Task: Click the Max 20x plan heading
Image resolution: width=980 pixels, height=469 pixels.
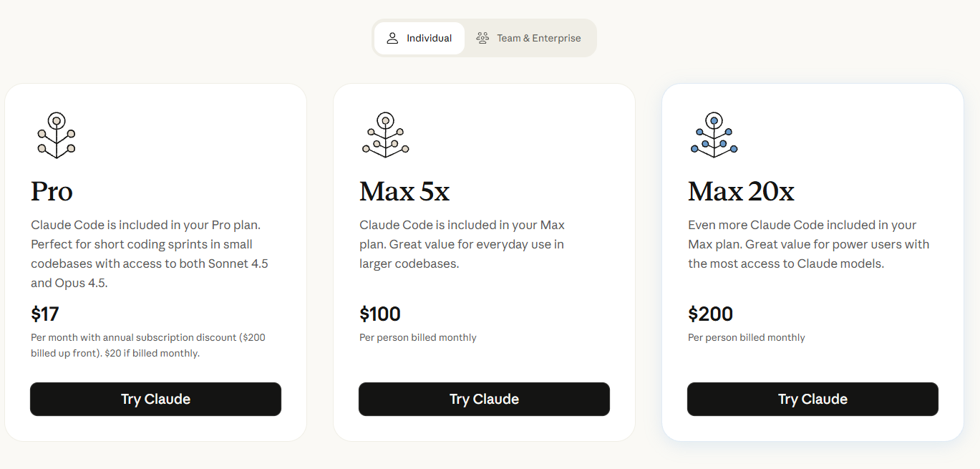Action: point(741,191)
